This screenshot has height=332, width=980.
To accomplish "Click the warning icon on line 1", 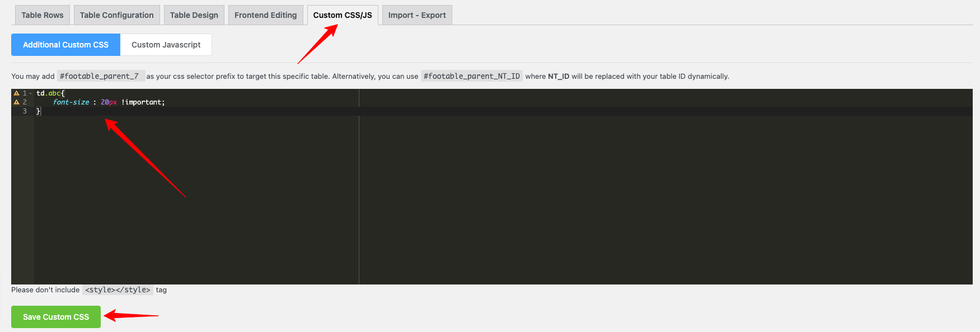I will coord(17,93).
